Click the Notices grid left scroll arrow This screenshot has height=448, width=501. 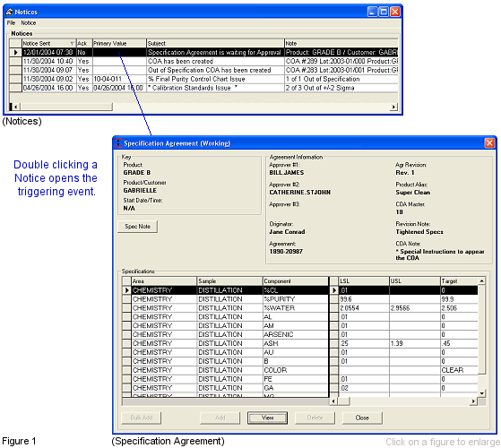(x=15, y=107)
